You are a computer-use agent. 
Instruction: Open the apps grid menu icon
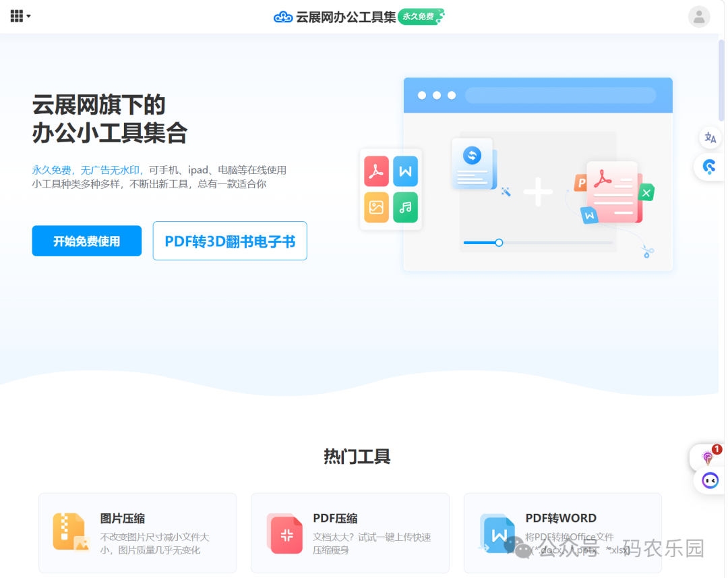pyautogui.click(x=17, y=16)
